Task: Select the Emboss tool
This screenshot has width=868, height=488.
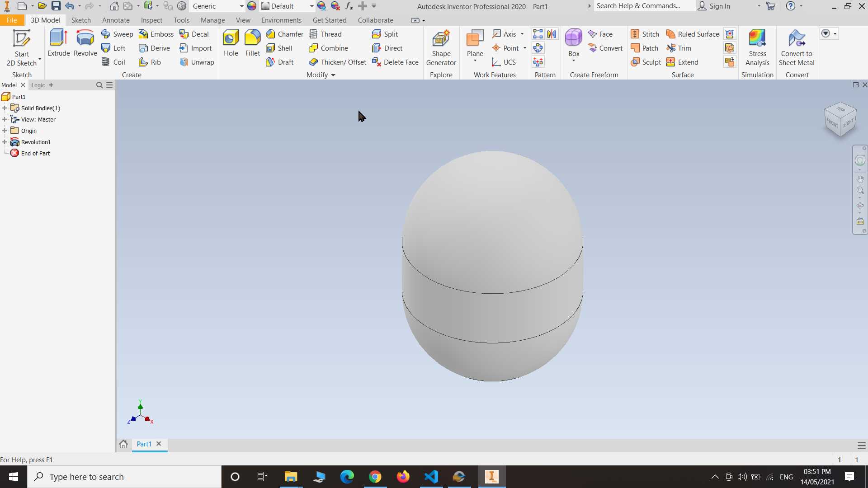Action: click(156, 34)
